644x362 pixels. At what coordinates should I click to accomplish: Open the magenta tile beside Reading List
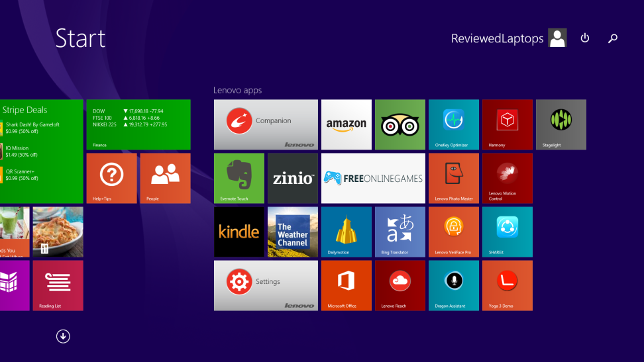coord(15,286)
